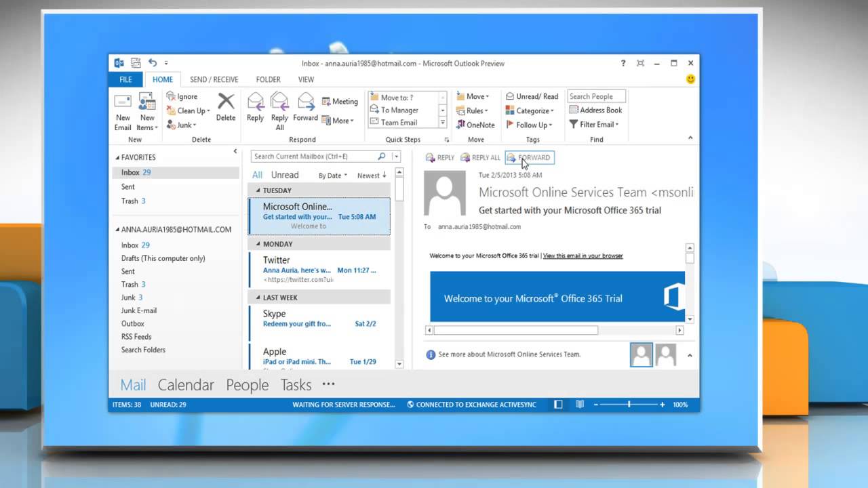Open the Address Book
Viewport: 868px width, 488px height.
[595, 110]
